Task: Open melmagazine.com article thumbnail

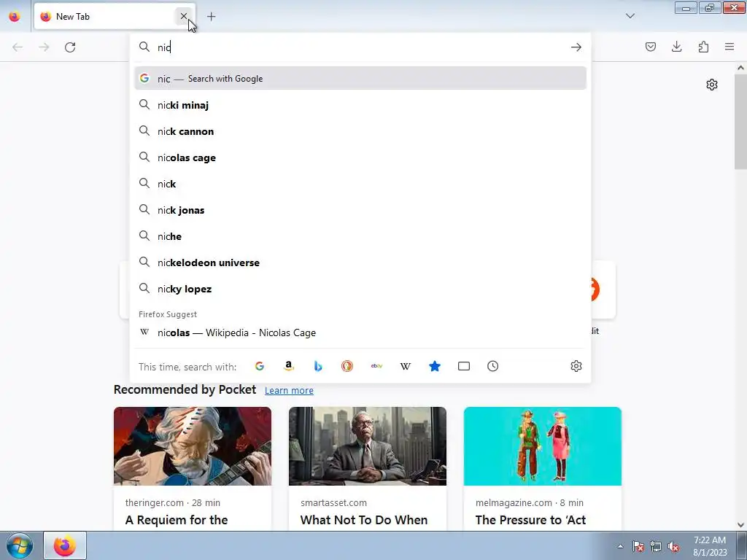Action: click(542, 446)
